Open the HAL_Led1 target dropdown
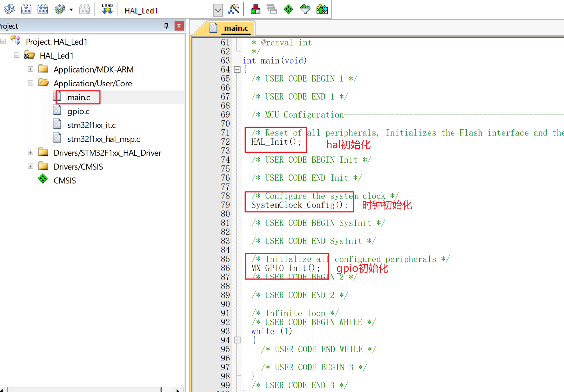The image size is (564, 392). pyautogui.click(x=218, y=11)
